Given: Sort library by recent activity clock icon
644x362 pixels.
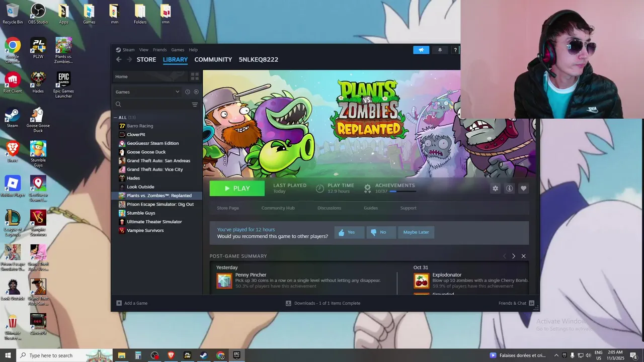Looking at the screenshot, I should click(x=187, y=92).
